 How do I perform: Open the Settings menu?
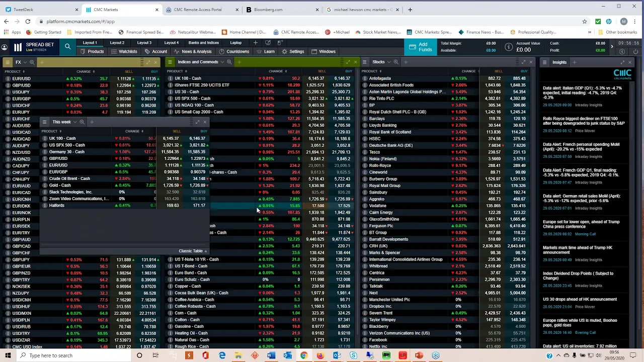(x=293, y=51)
